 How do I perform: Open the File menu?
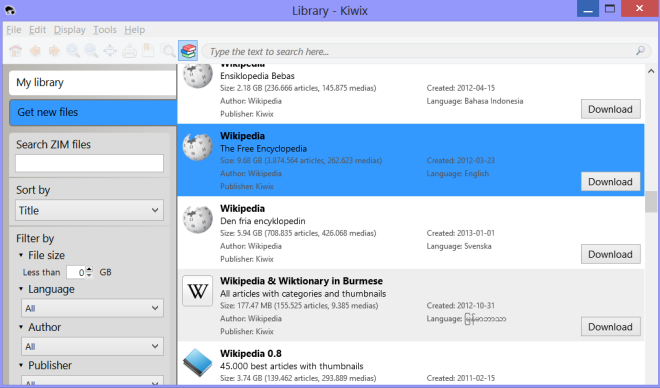tap(14, 30)
